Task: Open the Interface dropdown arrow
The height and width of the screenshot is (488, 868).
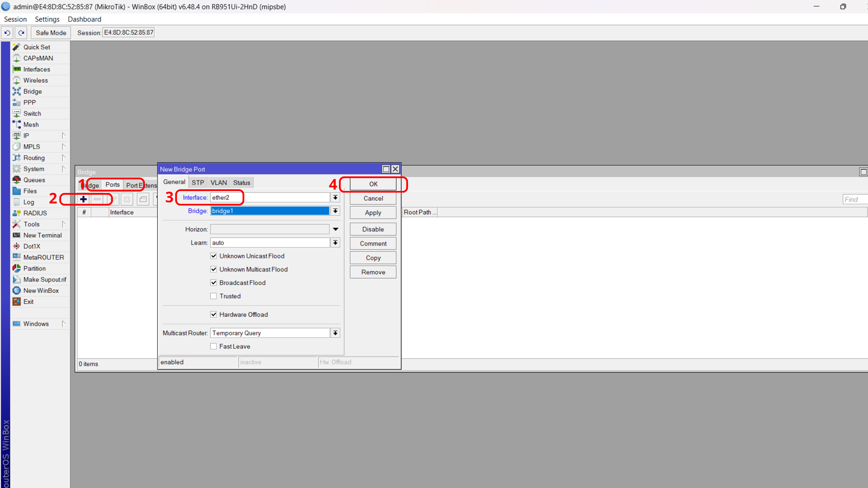Action: coord(335,198)
